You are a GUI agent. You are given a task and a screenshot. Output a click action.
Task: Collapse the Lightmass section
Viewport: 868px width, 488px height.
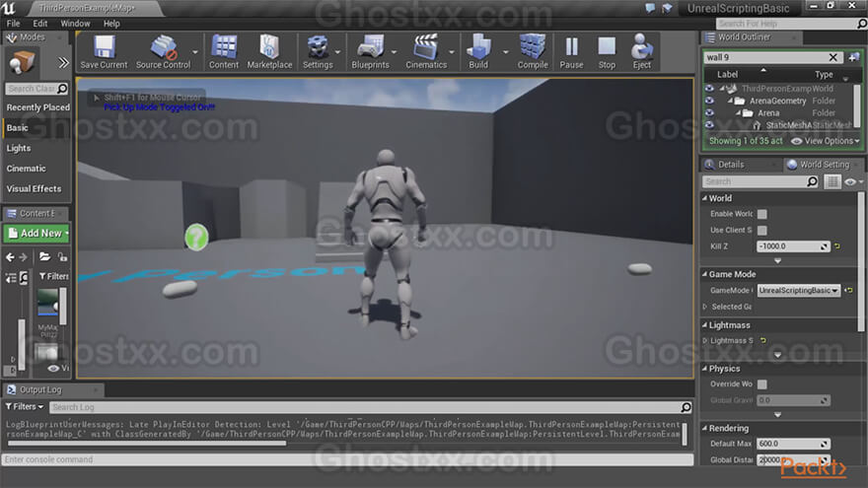(x=704, y=325)
